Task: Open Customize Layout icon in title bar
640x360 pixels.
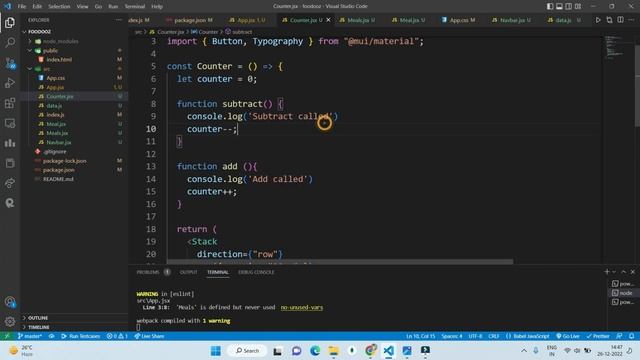Action: tap(578, 6)
